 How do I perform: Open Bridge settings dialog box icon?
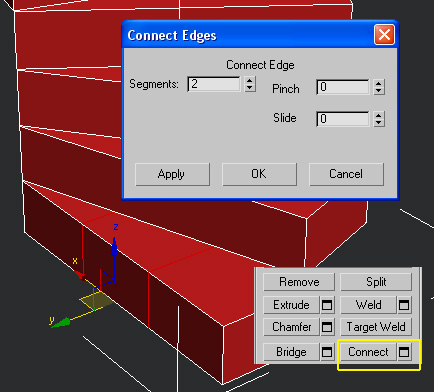tap(327, 352)
